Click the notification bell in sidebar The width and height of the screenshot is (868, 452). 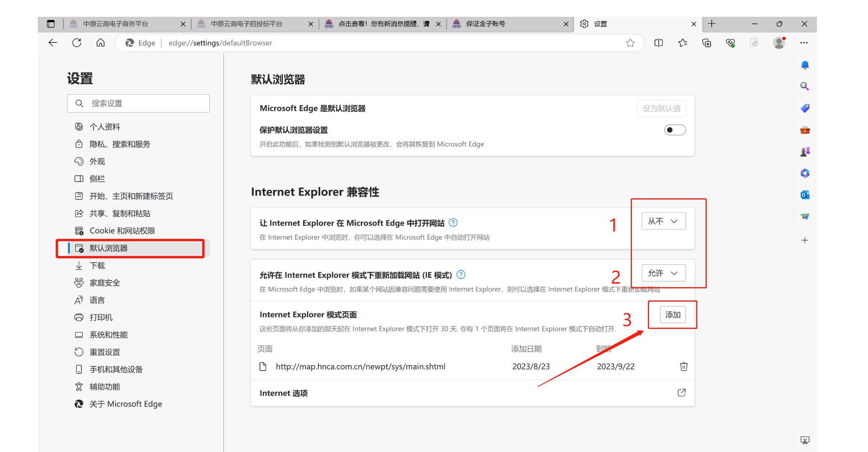(x=805, y=65)
